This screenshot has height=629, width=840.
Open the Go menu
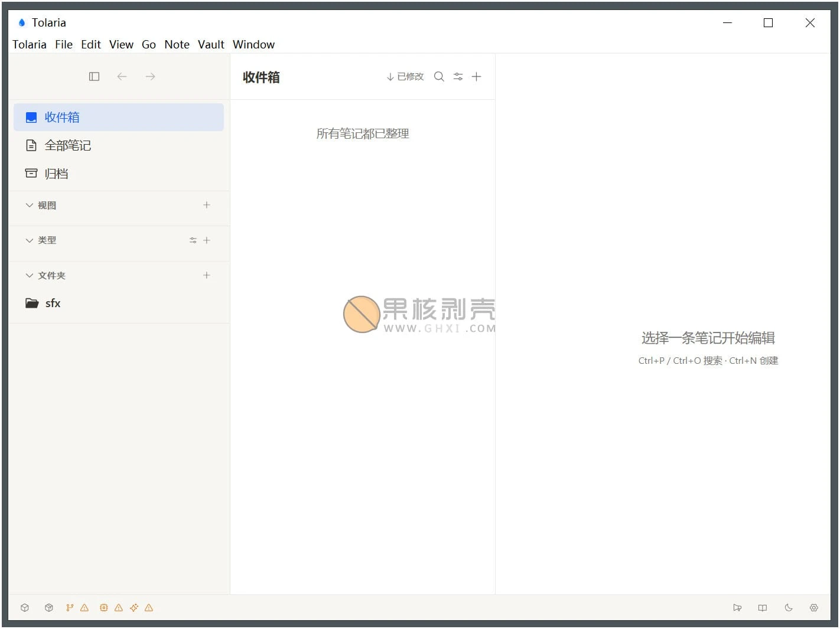pos(149,44)
